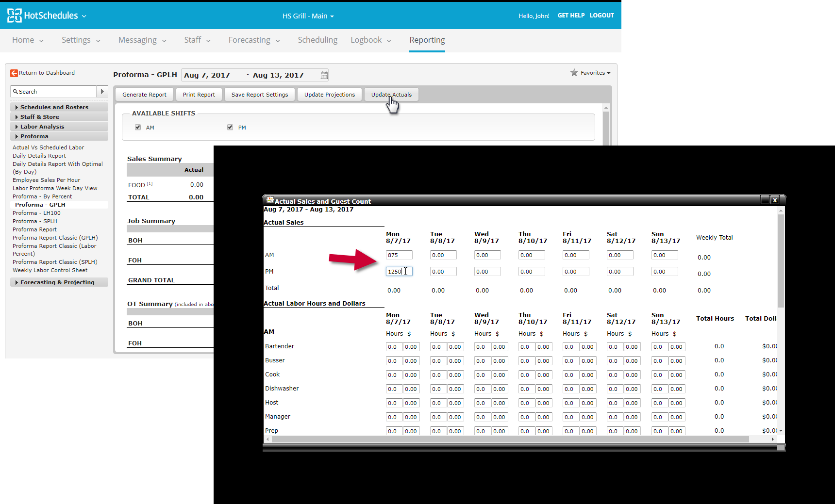Open the HS Grill - Main location dropdown
Image resolution: width=835 pixels, height=504 pixels.
(308, 16)
